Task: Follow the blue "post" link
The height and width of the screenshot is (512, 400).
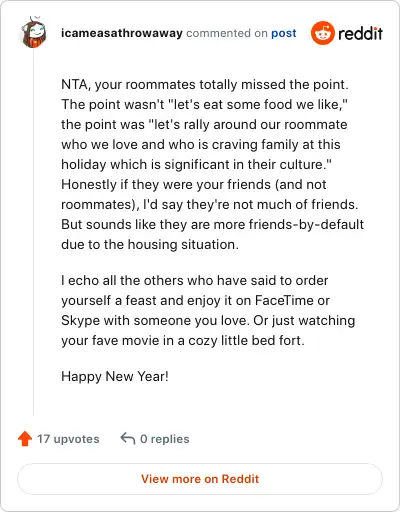Action: (284, 33)
